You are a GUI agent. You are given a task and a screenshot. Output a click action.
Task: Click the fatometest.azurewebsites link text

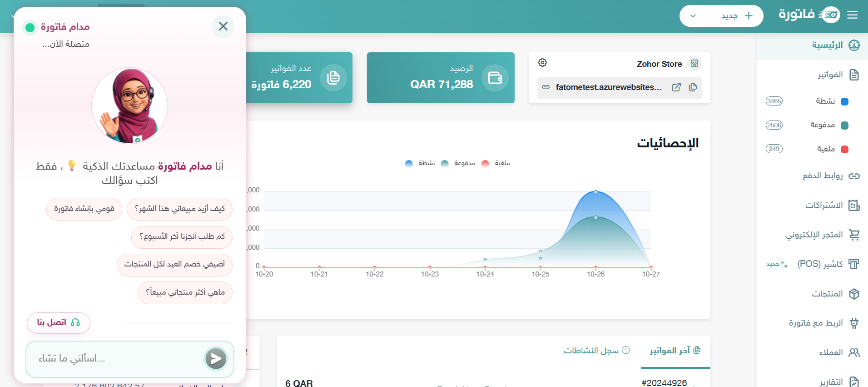click(609, 87)
